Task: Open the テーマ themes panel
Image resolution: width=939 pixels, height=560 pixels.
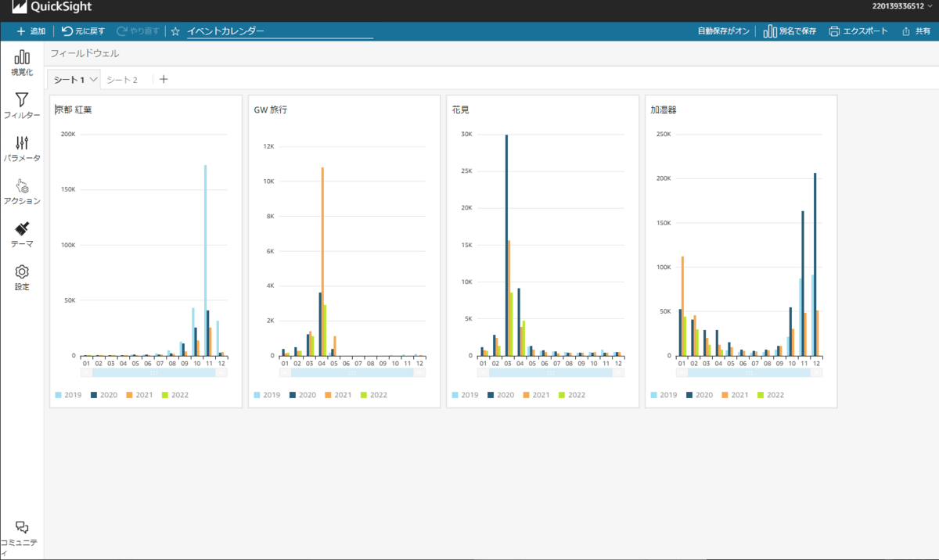Action: [x=22, y=235]
